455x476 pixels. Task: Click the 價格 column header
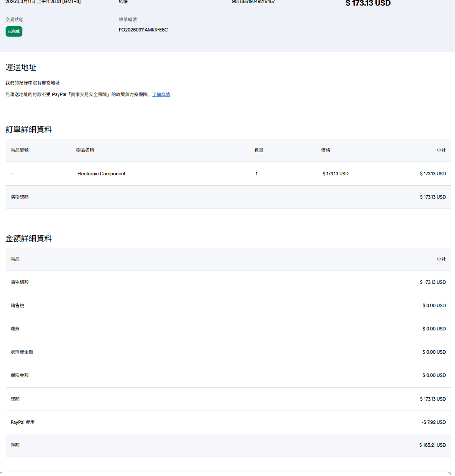click(325, 150)
